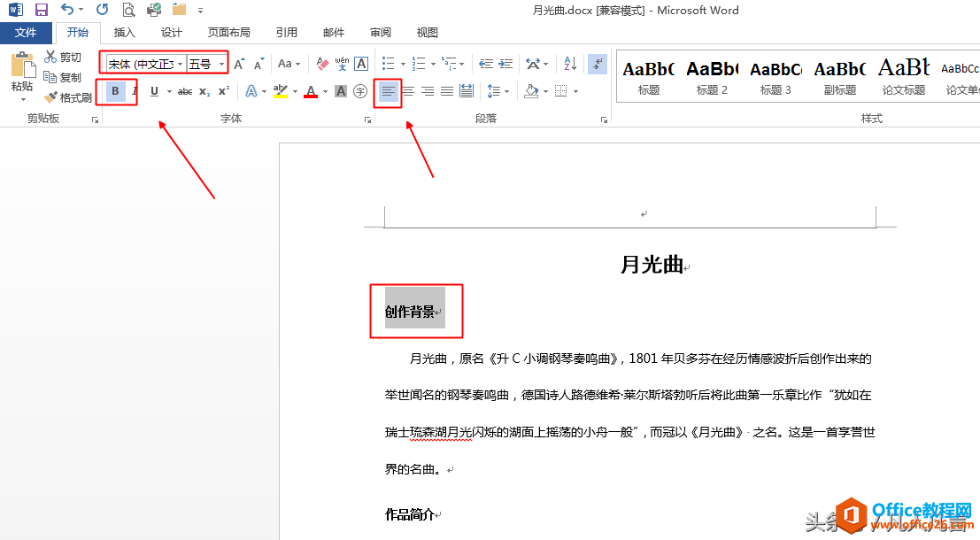
Task: Switch to References (引用) tab
Action: (x=287, y=33)
